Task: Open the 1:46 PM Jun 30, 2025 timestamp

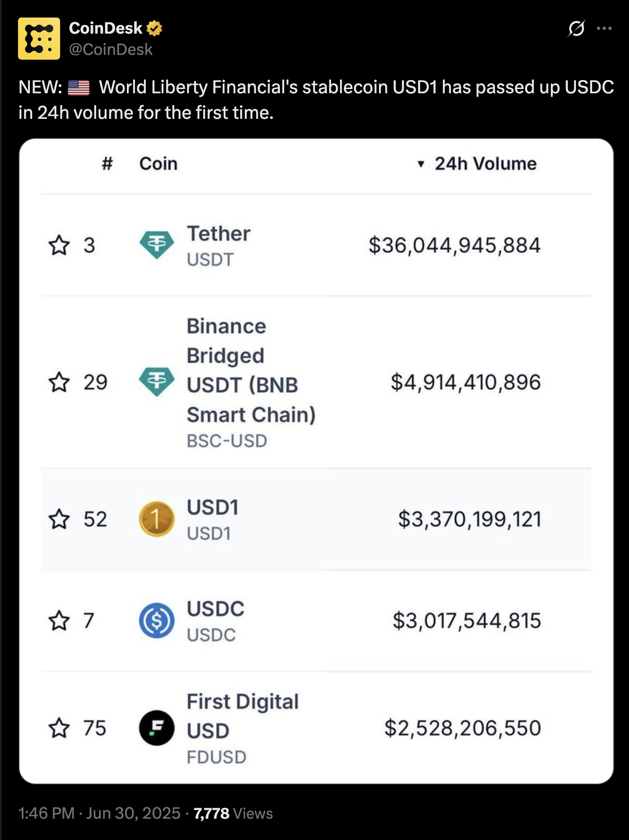Action: pyautogui.click(x=99, y=813)
